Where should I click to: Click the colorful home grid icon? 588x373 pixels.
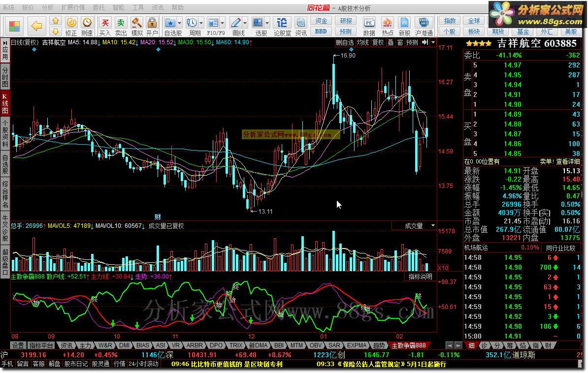pos(15,26)
